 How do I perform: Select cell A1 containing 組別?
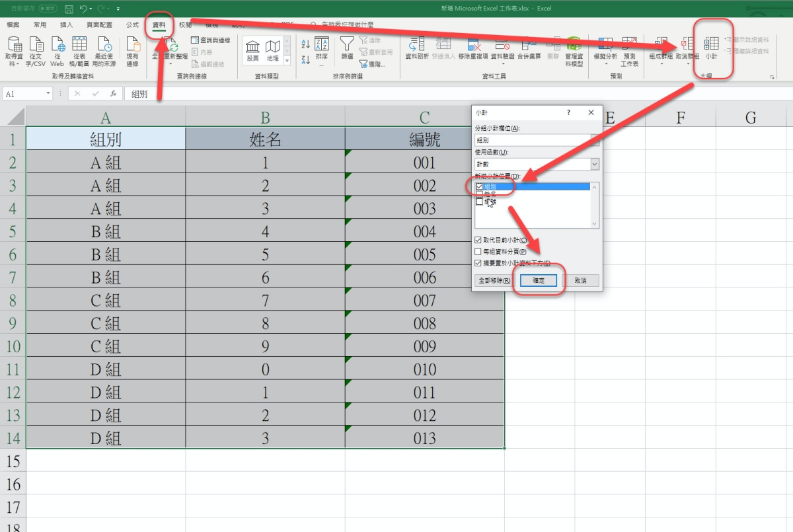[106, 139]
